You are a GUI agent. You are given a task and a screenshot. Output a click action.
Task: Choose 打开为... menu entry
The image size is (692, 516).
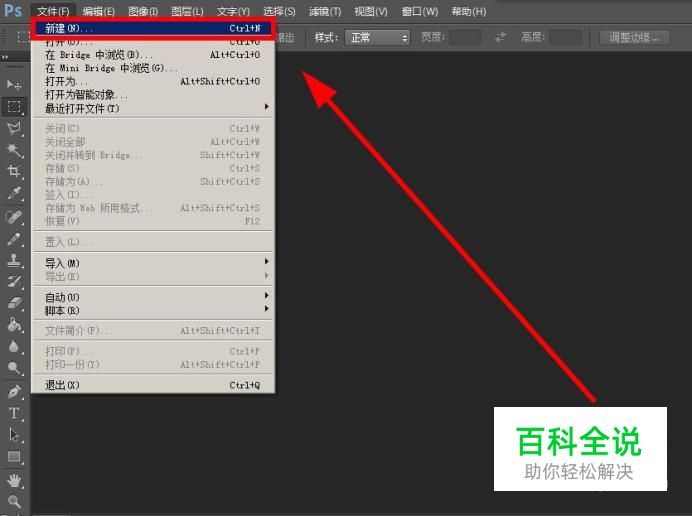(x=153, y=81)
